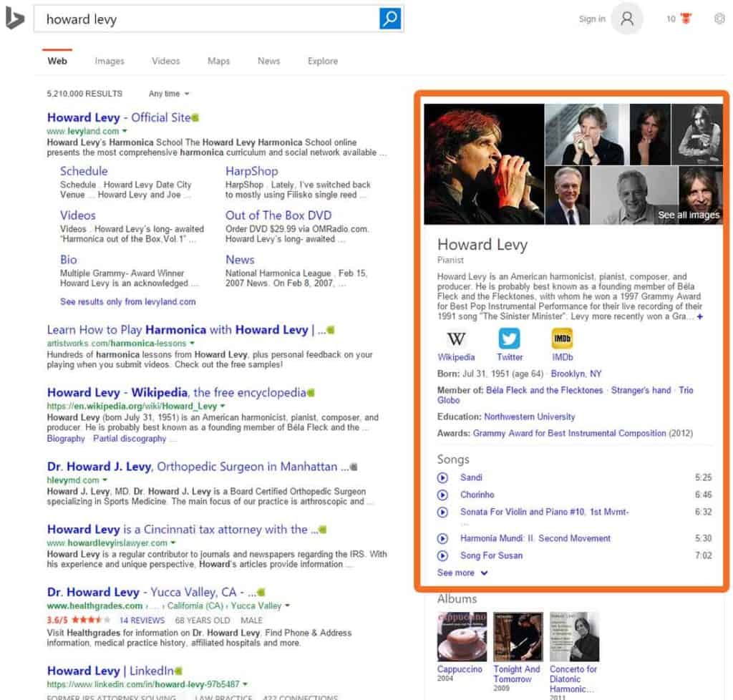Open the HarpShop sitelink

point(251,172)
